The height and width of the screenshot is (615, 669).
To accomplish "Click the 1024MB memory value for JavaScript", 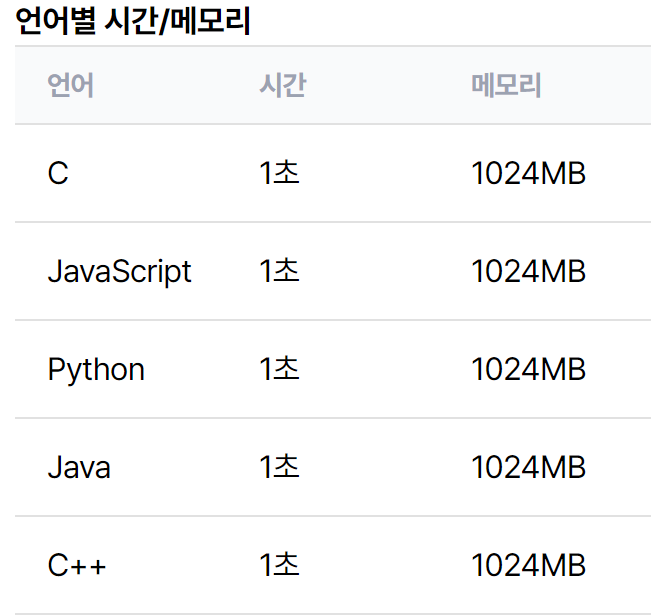I will 529,271.
